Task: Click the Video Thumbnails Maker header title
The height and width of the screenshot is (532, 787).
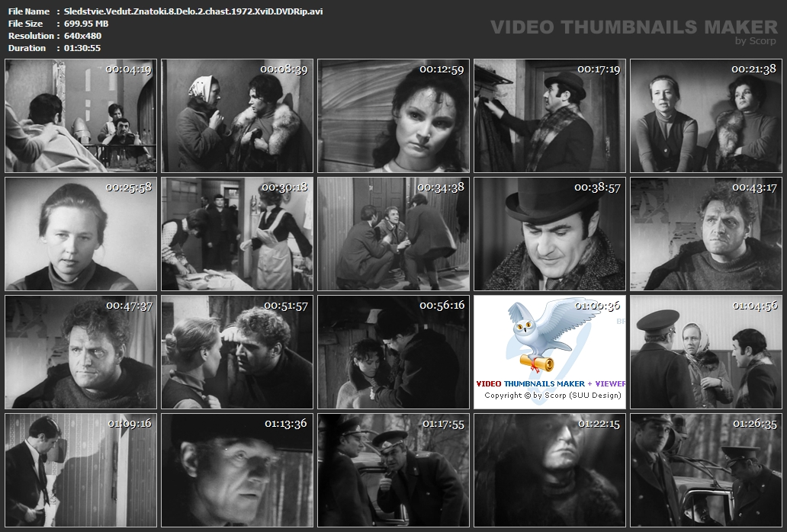Action: pos(623,27)
